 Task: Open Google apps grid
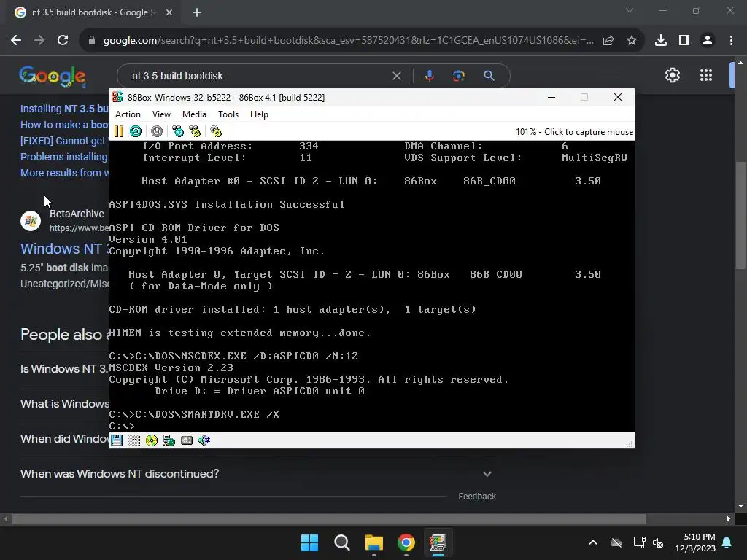coord(706,75)
